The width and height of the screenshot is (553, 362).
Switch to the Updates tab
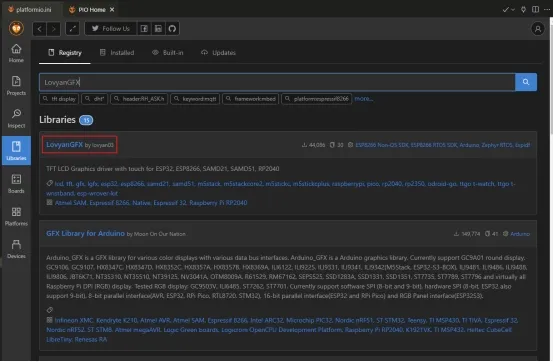coord(218,53)
